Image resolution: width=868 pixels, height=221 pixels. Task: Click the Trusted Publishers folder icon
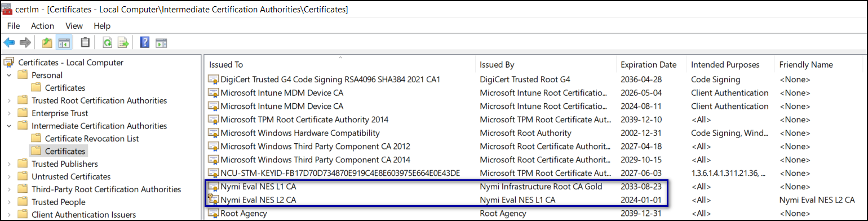coord(23,164)
